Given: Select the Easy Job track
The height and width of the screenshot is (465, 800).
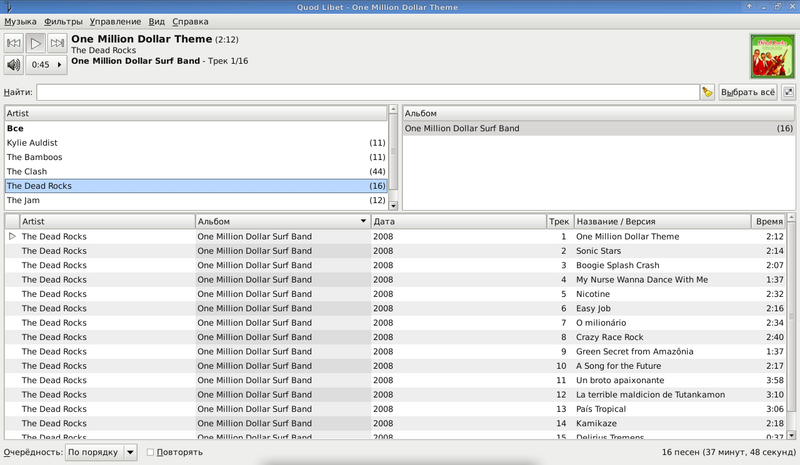Looking at the screenshot, I should [x=395, y=308].
